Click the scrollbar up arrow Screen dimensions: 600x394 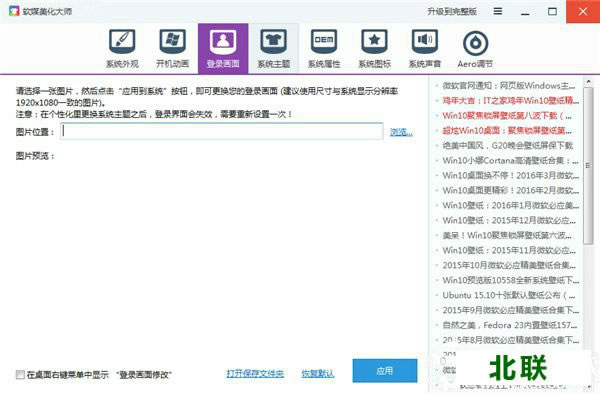[588, 81]
